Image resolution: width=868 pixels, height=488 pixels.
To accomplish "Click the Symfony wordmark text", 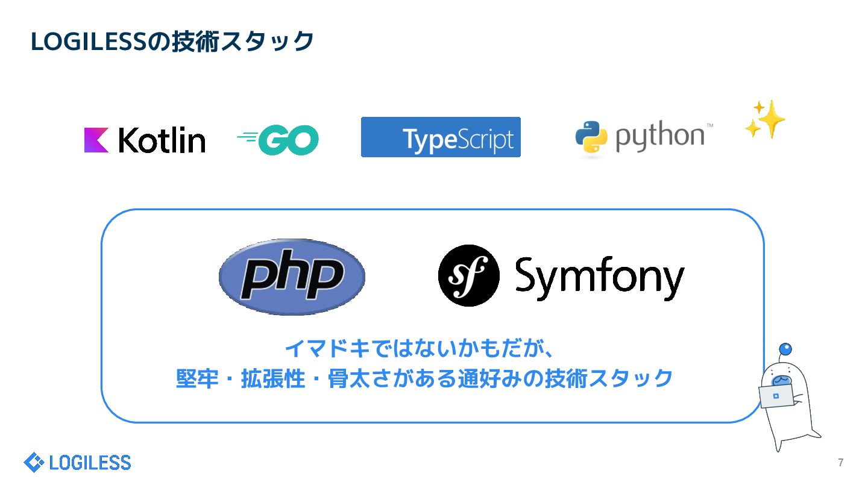I will coord(600,277).
